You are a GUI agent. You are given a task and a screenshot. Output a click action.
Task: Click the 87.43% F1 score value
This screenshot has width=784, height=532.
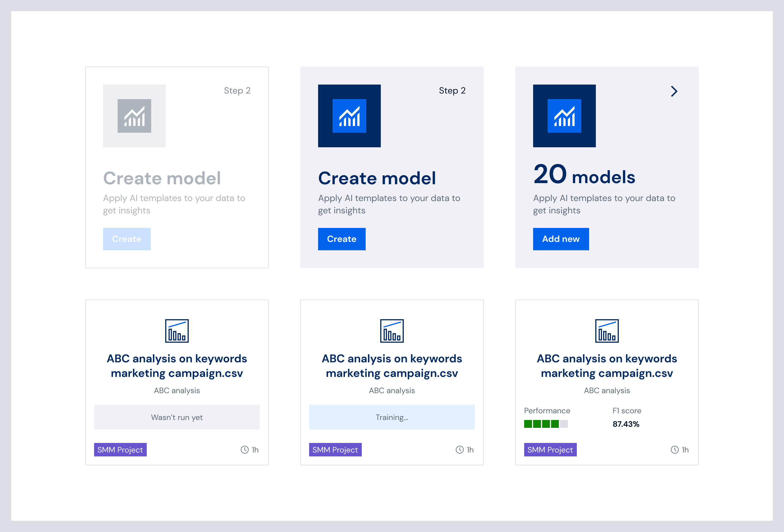[626, 424]
